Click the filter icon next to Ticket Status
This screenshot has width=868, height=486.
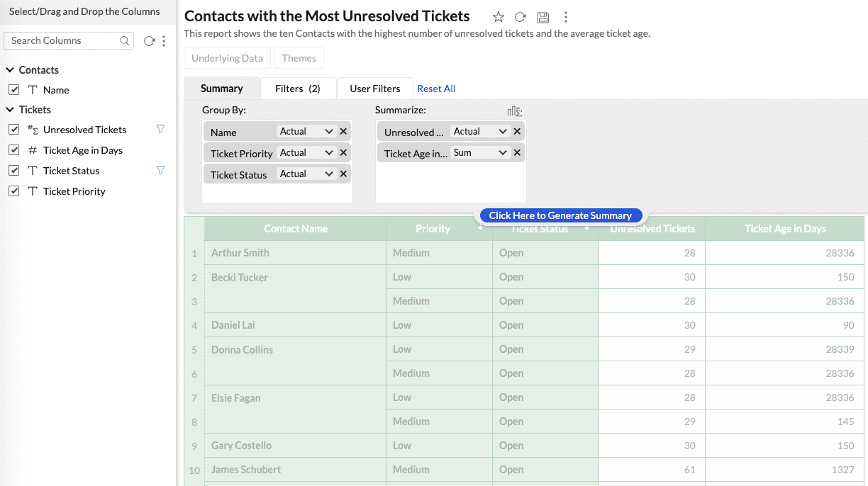click(x=160, y=171)
